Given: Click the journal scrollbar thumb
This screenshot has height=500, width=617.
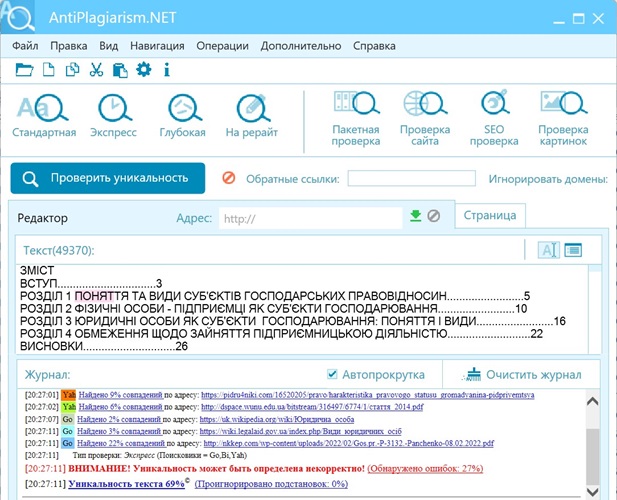Looking at the screenshot, I should click(x=592, y=456).
